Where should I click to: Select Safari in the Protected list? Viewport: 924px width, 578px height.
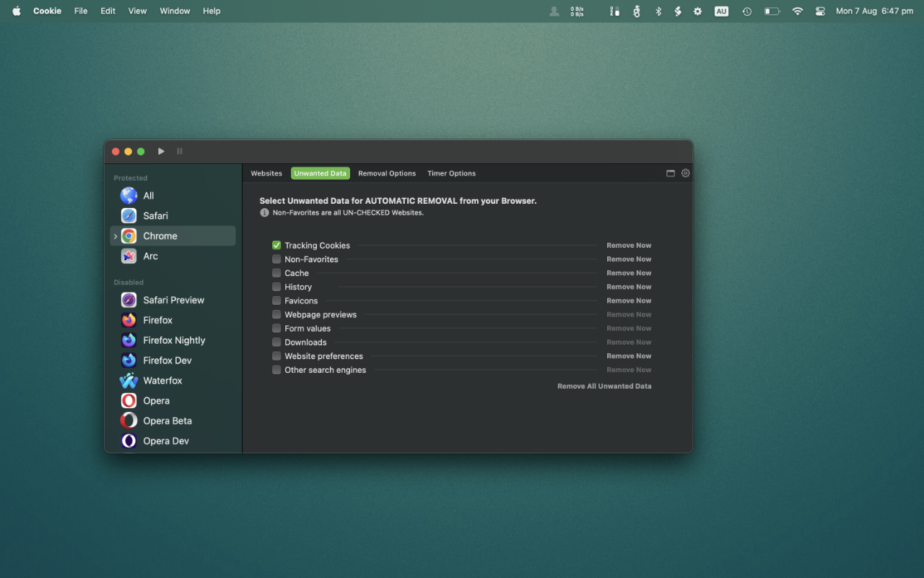tap(154, 216)
